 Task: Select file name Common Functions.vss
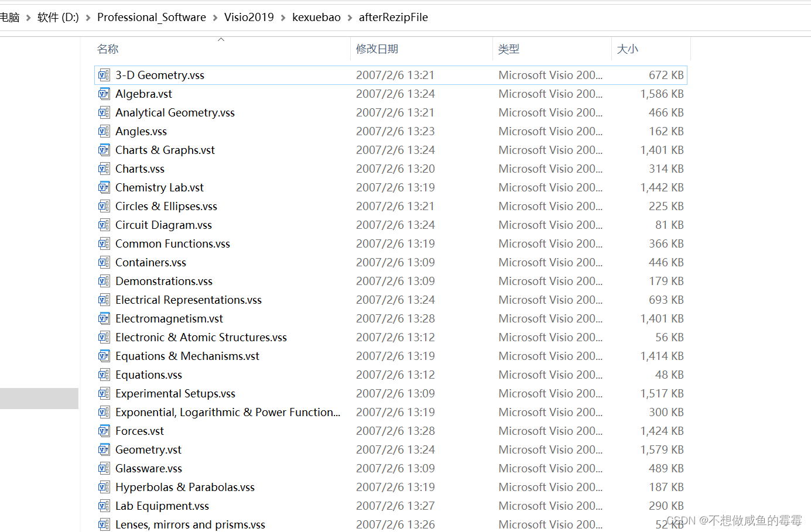(173, 243)
